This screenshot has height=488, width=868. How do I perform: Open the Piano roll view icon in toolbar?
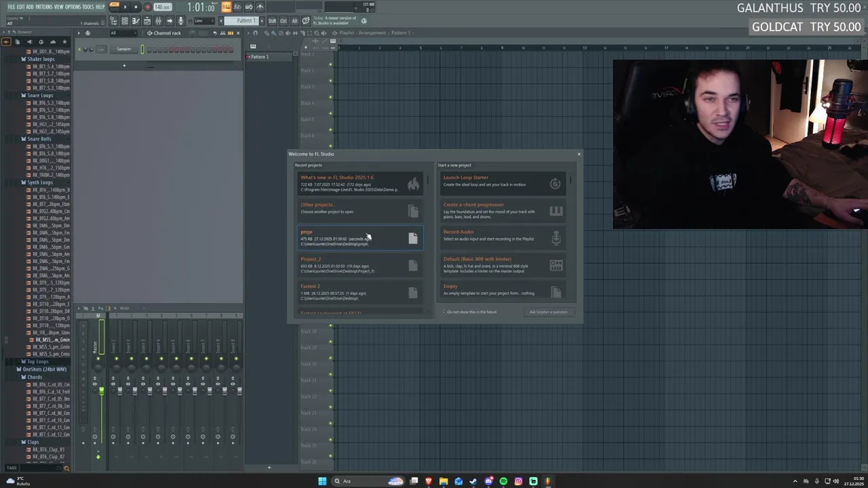coord(136,21)
